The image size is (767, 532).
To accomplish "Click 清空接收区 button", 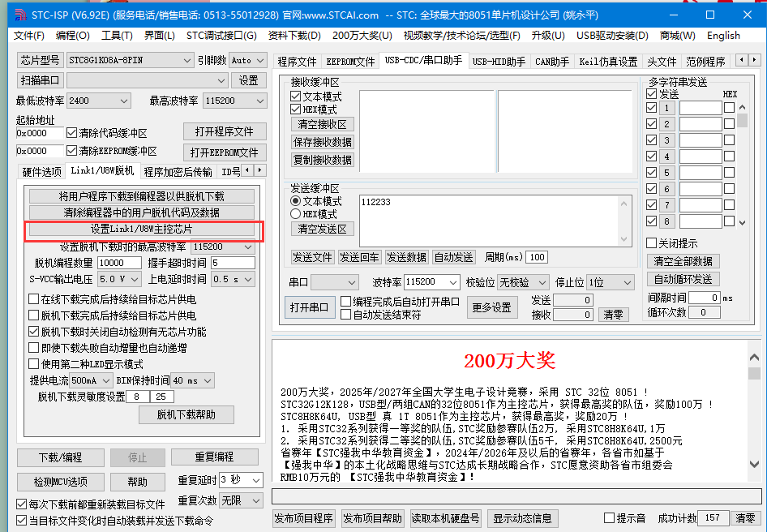I will click(x=323, y=124).
